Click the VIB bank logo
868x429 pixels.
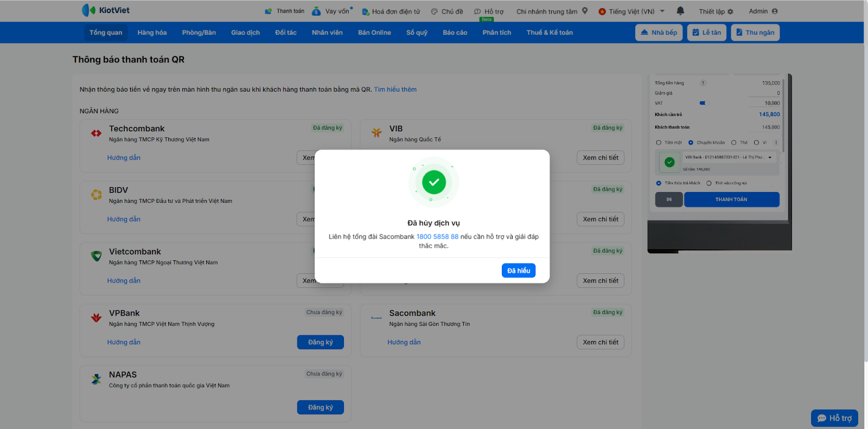(376, 133)
